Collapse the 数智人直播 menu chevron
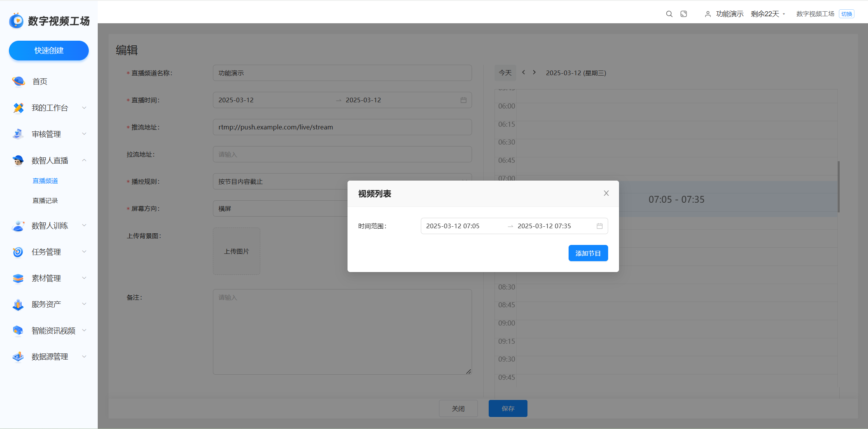The width and height of the screenshot is (868, 429). 84,160
